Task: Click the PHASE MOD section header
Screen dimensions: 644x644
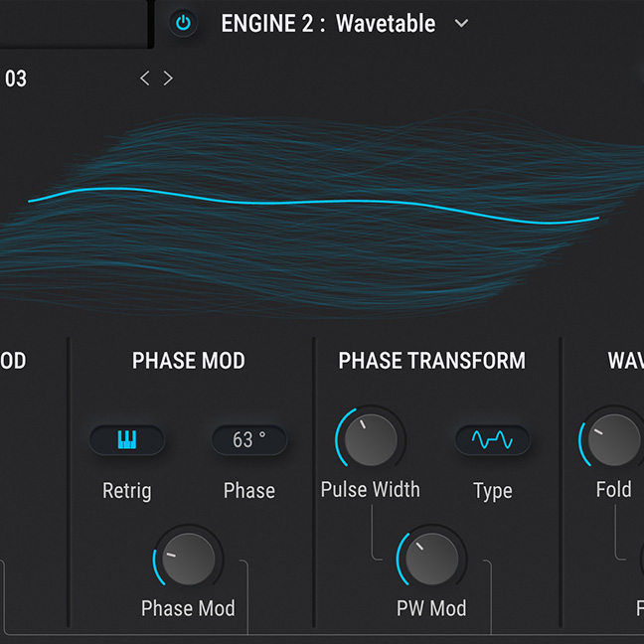Action: pyautogui.click(x=188, y=361)
